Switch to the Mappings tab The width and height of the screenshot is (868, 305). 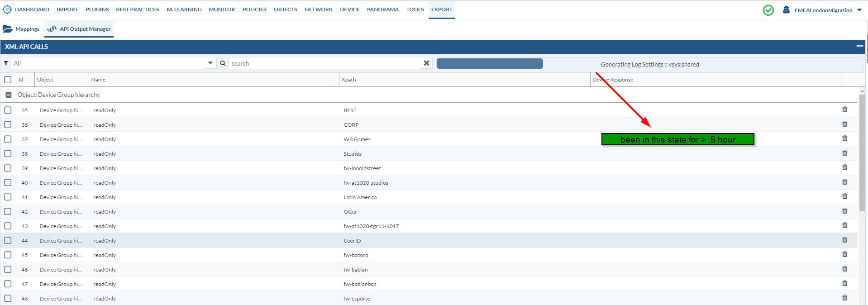point(21,29)
